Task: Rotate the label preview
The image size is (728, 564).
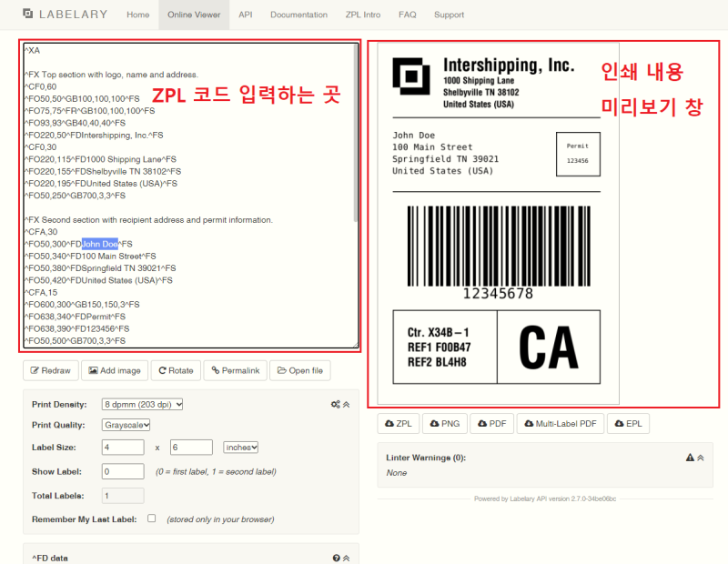Action: pos(176,370)
